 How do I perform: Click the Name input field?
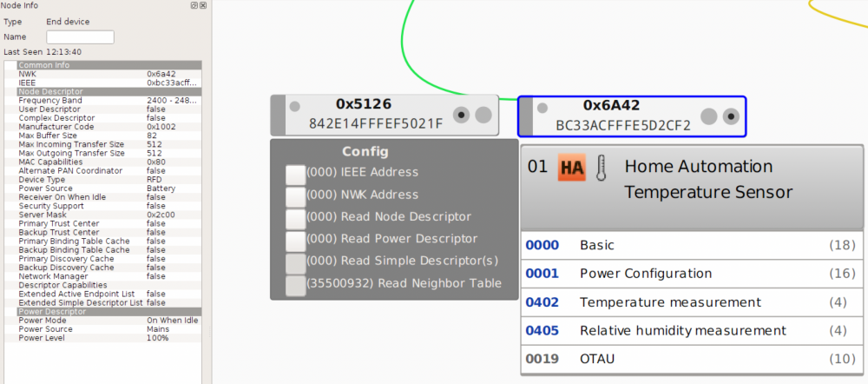[x=80, y=37]
